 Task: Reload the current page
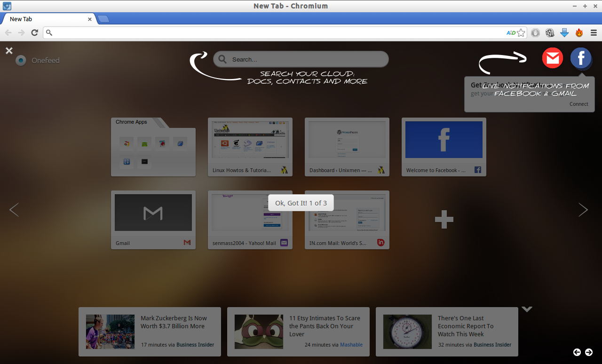click(34, 32)
